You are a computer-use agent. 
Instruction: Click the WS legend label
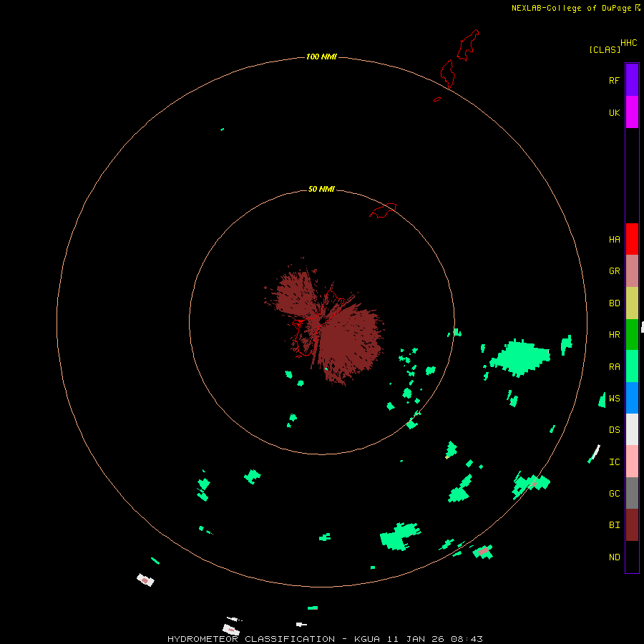tap(614, 399)
